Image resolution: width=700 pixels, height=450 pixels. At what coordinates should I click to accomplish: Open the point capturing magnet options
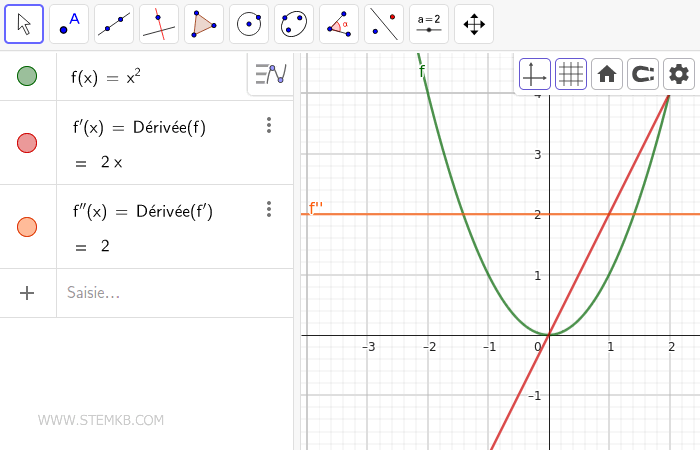pos(643,74)
